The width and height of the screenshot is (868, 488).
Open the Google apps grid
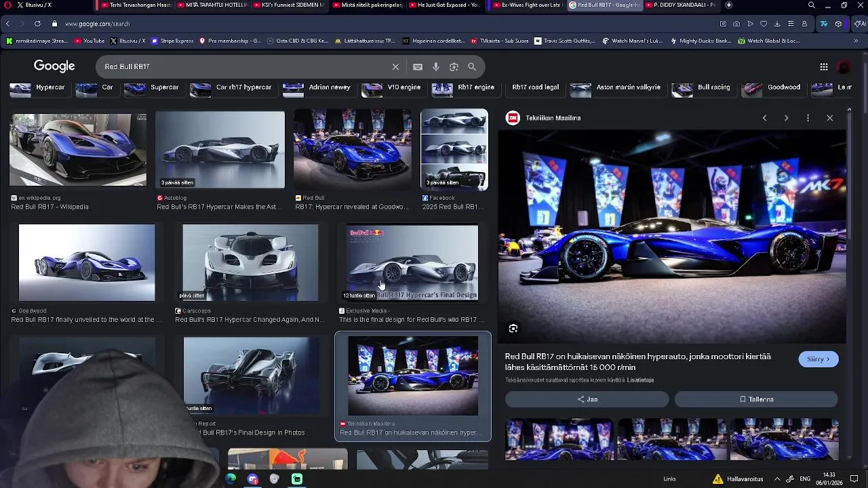coord(824,66)
